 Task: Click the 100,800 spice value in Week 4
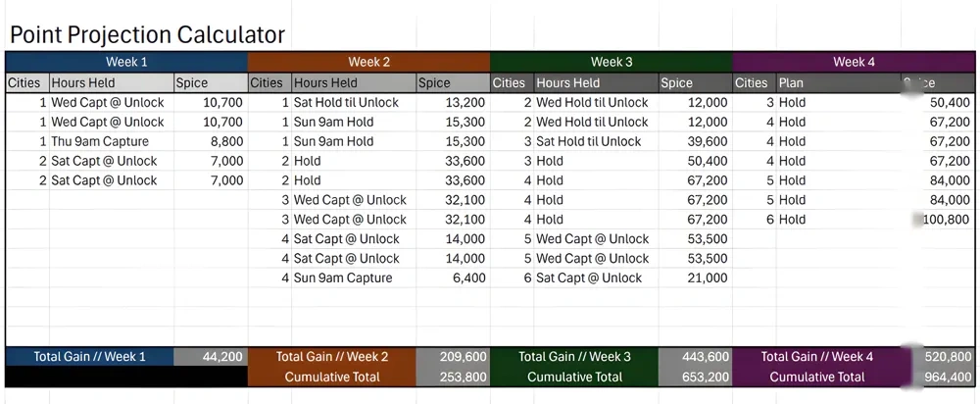[946, 220]
